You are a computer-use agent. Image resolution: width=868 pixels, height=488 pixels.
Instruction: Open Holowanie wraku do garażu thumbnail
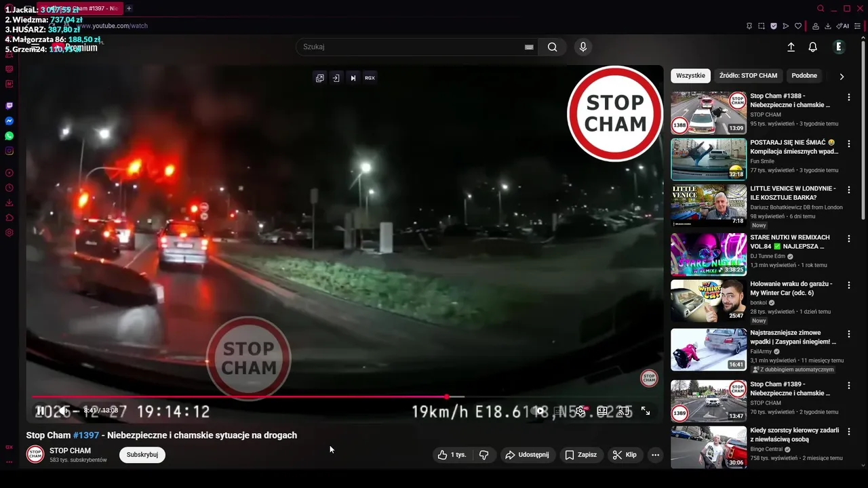coord(709,301)
